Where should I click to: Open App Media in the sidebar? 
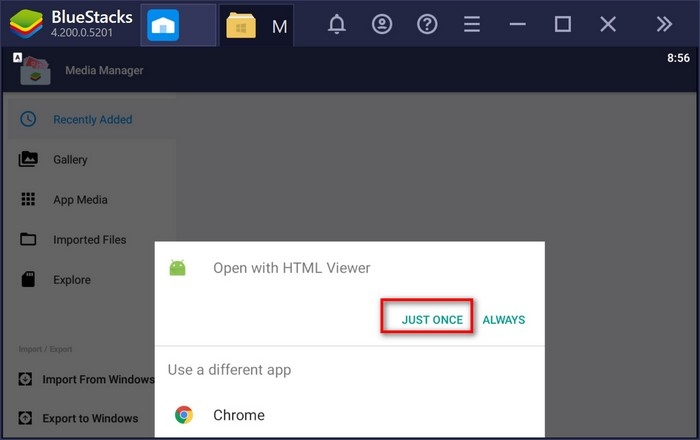coord(92,199)
